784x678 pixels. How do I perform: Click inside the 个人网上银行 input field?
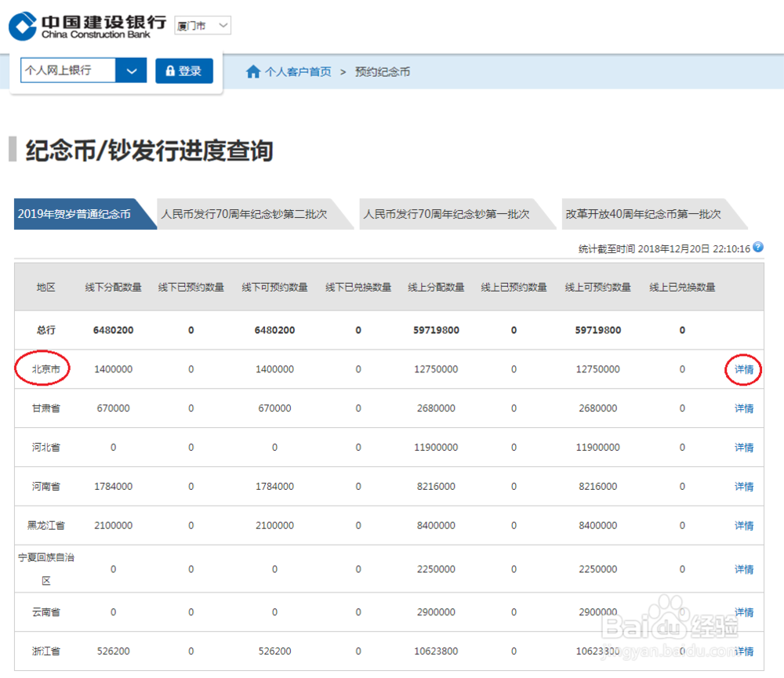(x=67, y=71)
